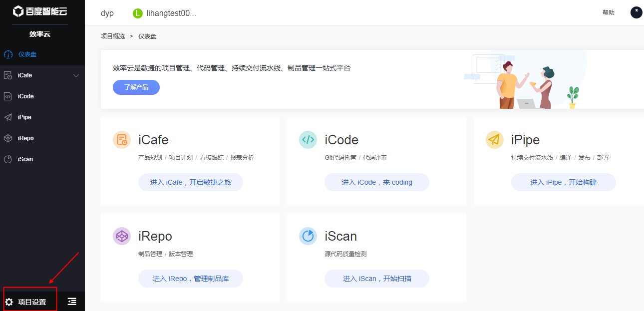Click the teal iCode card icon
The width and height of the screenshot is (644, 311).
tap(308, 140)
